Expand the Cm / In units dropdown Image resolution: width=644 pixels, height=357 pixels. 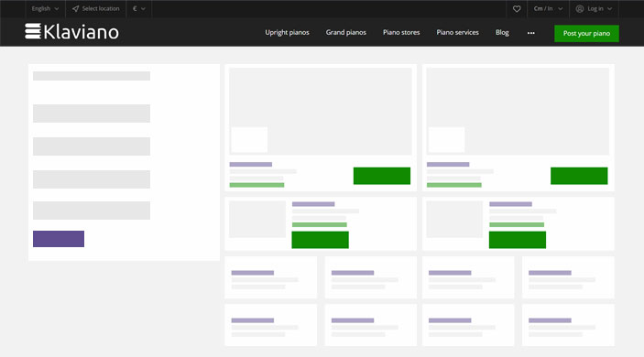coord(548,8)
